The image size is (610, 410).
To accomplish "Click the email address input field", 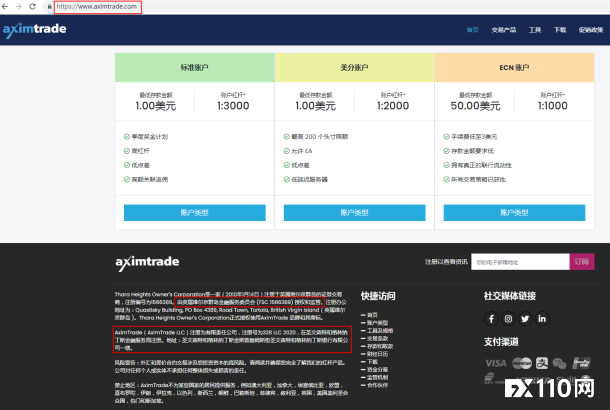I will (x=520, y=261).
